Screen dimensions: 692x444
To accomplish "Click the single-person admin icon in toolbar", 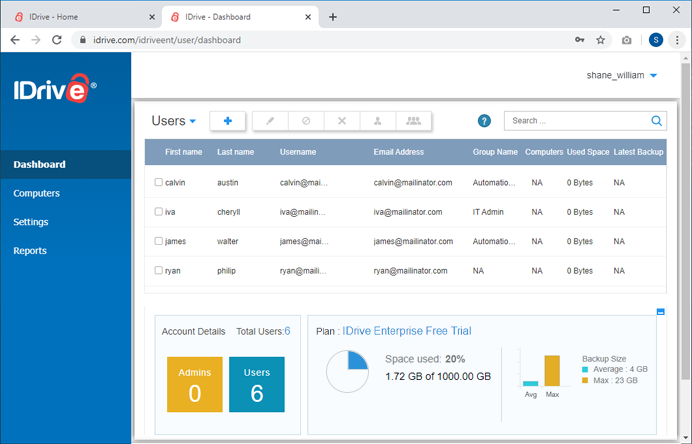I will (x=378, y=121).
